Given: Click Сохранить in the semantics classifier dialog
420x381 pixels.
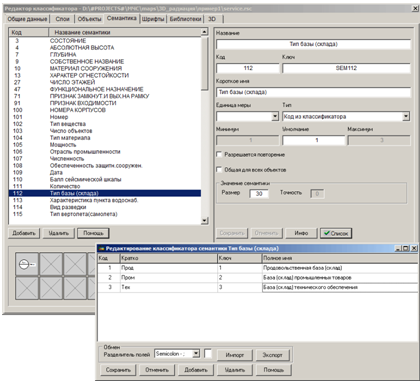Looking at the screenshot, I should tap(118, 370).
